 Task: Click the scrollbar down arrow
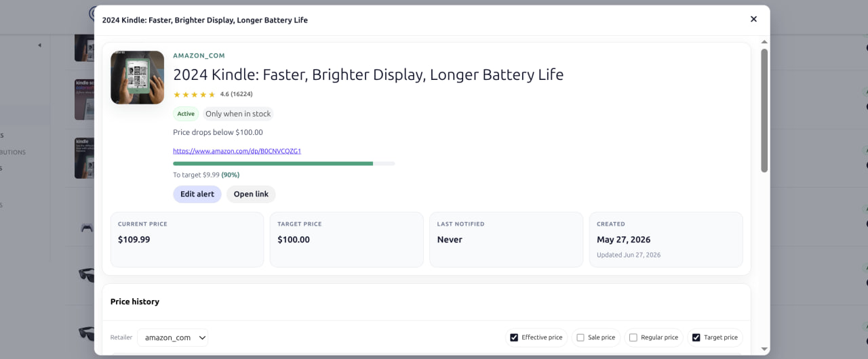[764, 350]
